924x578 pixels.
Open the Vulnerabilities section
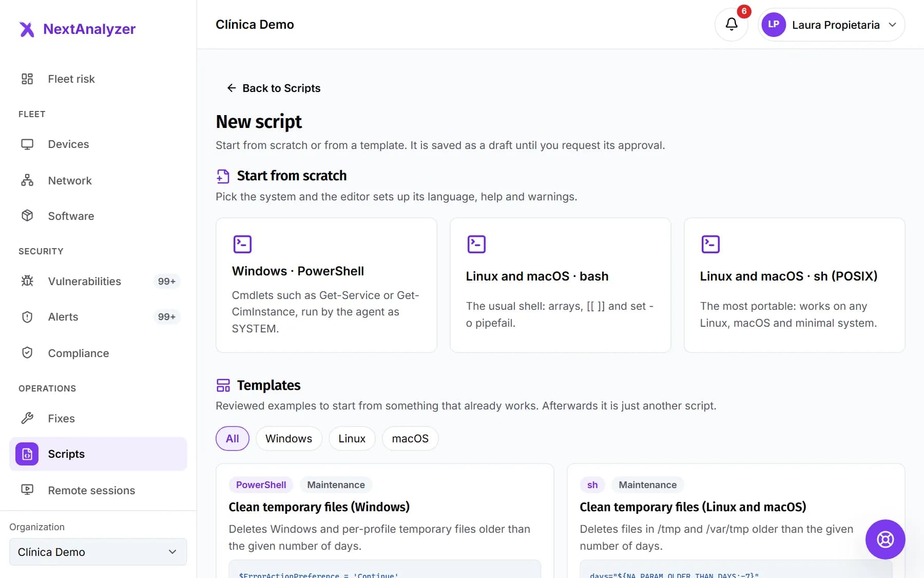98,281
